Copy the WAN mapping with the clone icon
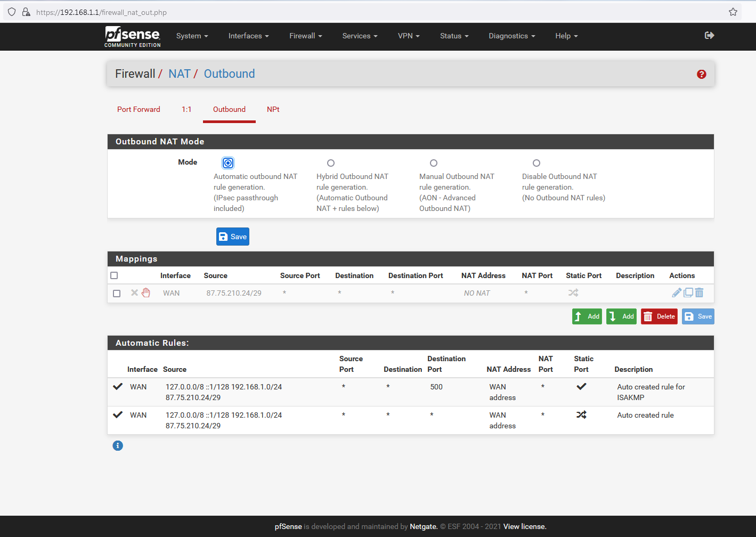Viewport: 756px width, 537px height. coord(688,292)
